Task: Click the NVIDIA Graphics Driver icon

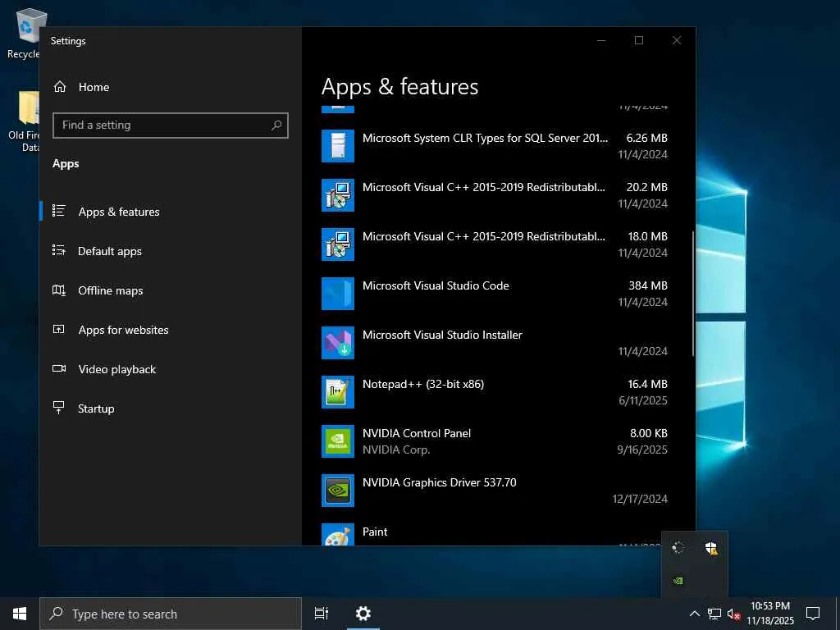Action: tap(337, 491)
